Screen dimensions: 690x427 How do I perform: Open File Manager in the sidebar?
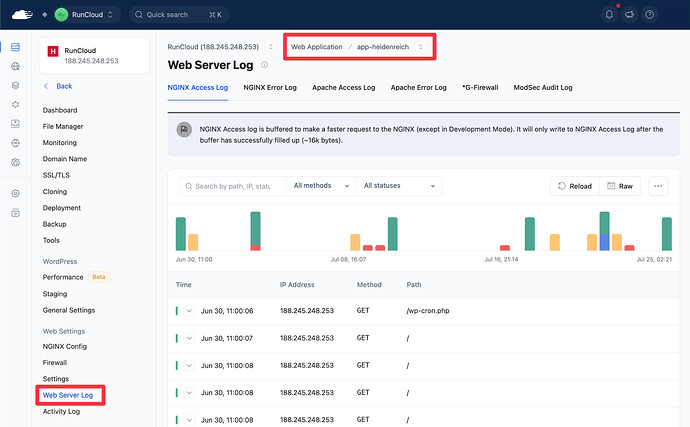[63, 126]
